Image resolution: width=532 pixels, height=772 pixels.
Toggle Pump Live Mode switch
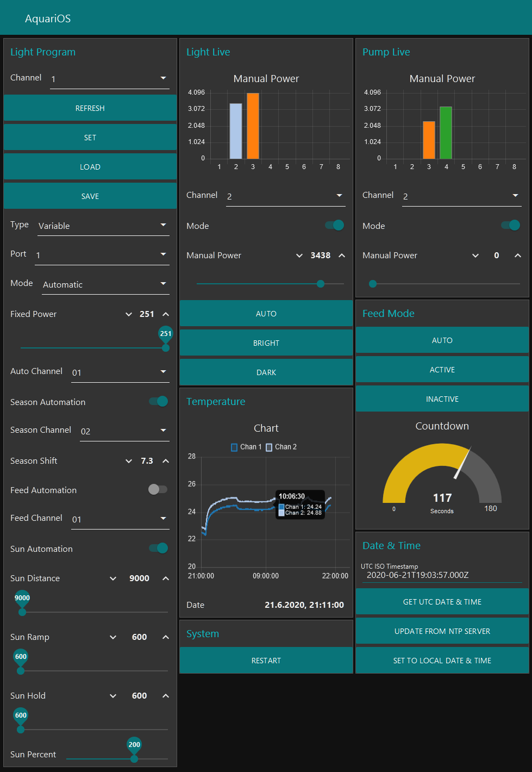pyautogui.click(x=510, y=225)
